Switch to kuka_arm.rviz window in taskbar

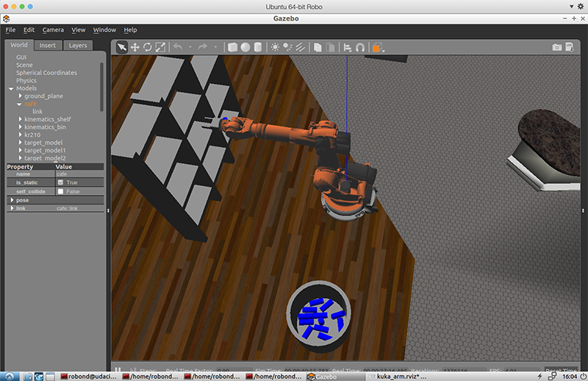click(x=398, y=376)
